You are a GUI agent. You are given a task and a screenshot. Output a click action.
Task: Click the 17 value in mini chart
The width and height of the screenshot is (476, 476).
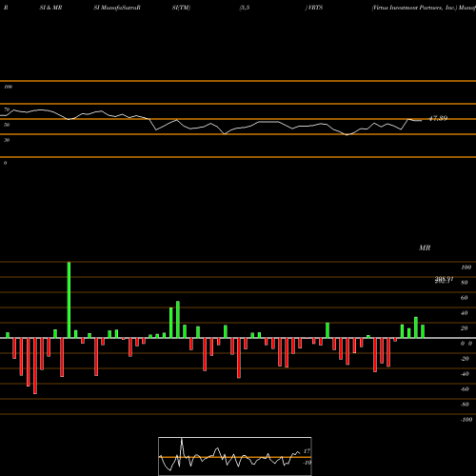point(307,451)
